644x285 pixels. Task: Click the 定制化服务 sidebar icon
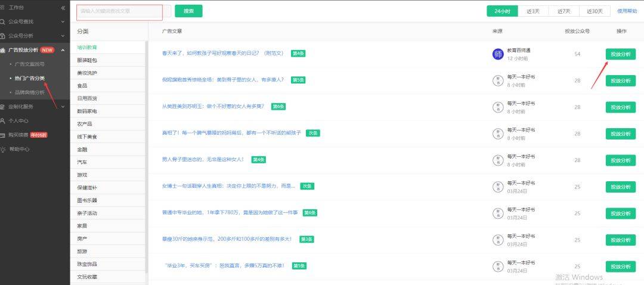tap(2, 107)
